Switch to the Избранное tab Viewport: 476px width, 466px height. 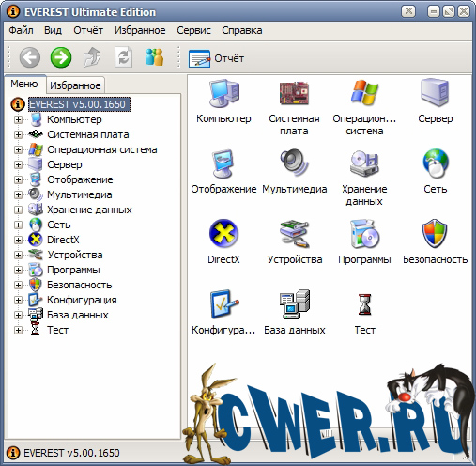(75, 85)
